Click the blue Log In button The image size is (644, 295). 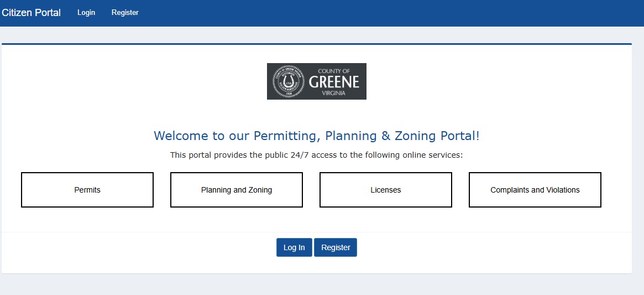coord(294,247)
